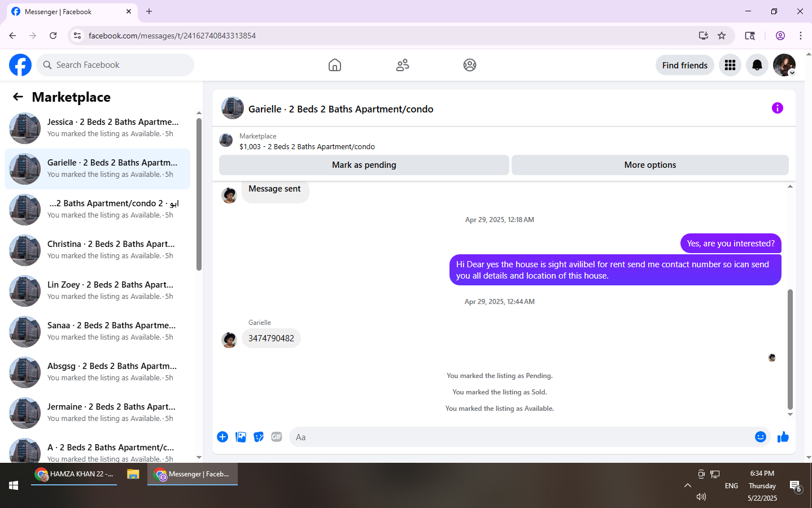The image size is (812, 508).
Task: Click the browser back arrow
Action: (12, 36)
